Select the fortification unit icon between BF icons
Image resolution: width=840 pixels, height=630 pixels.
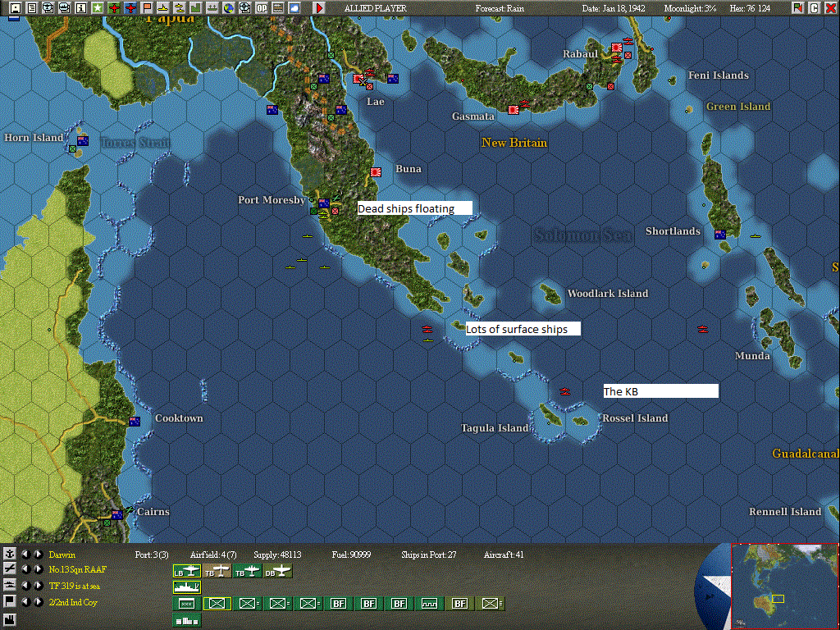[x=429, y=604]
